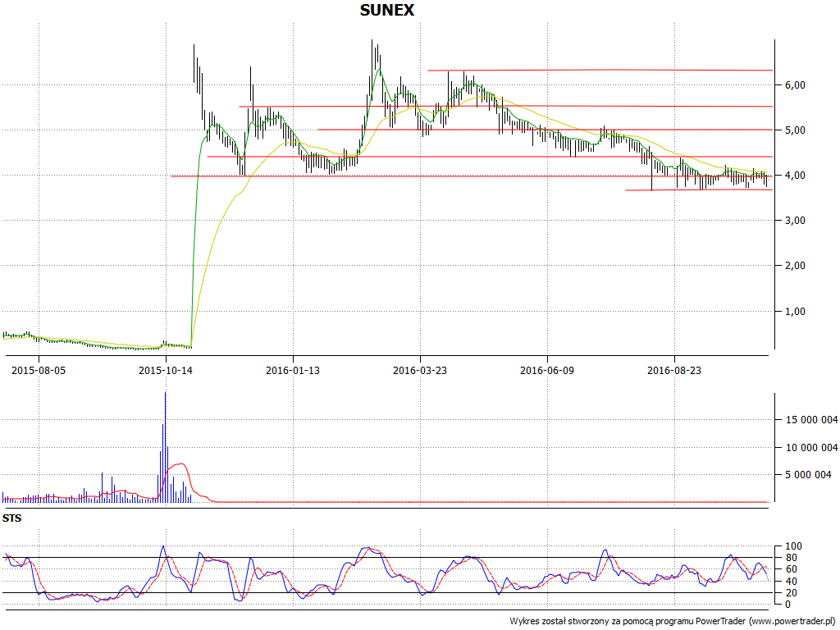Select the 2015-08-05 date label
This screenshot has width=840, height=630.
click(x=39, y=370)
